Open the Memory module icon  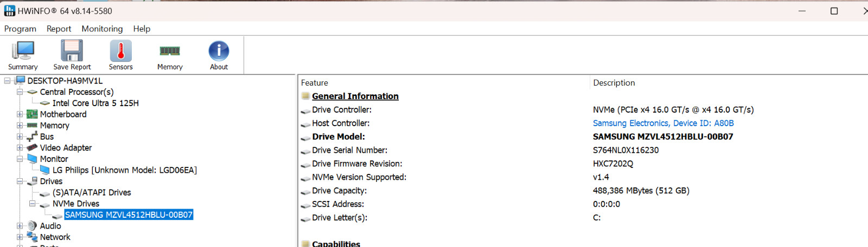(170, 51)
